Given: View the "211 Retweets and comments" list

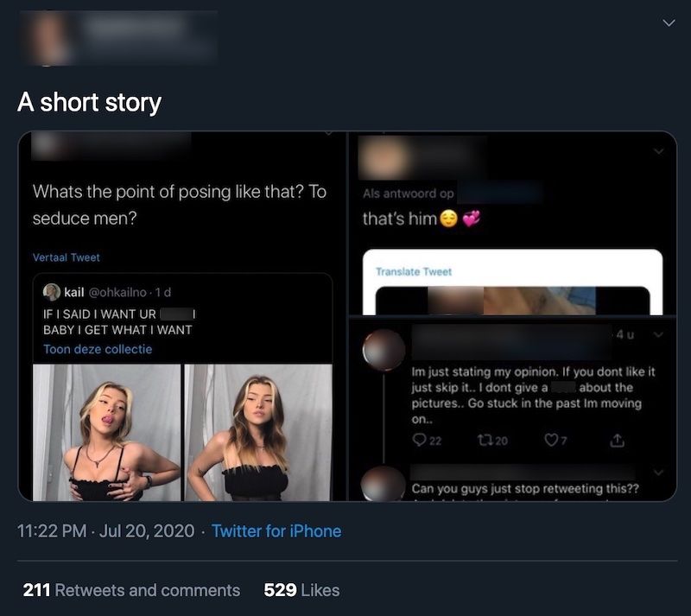Looking at the screenshot, I should click(131, 590).
